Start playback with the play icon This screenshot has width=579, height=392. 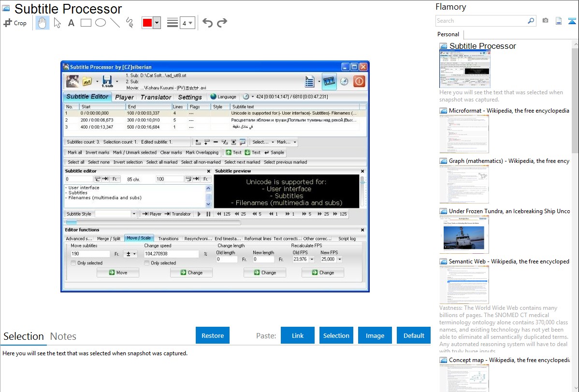[199, 214]
